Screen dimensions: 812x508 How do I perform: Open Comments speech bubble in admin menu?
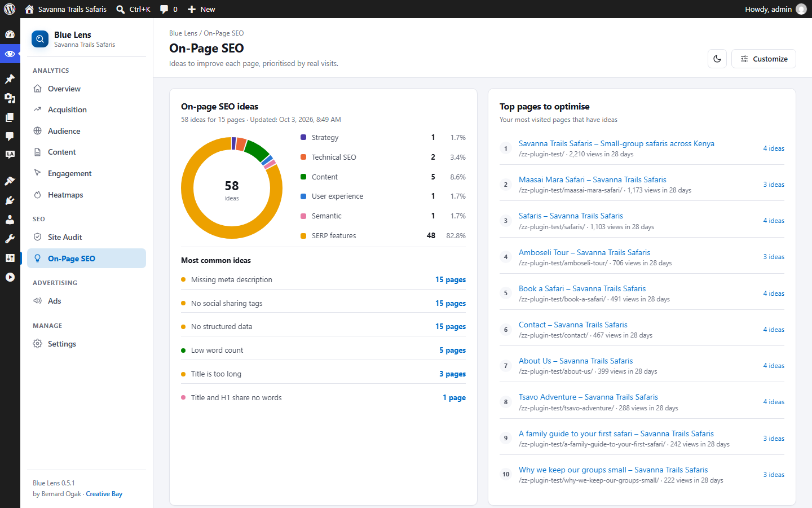click(10, 137)
